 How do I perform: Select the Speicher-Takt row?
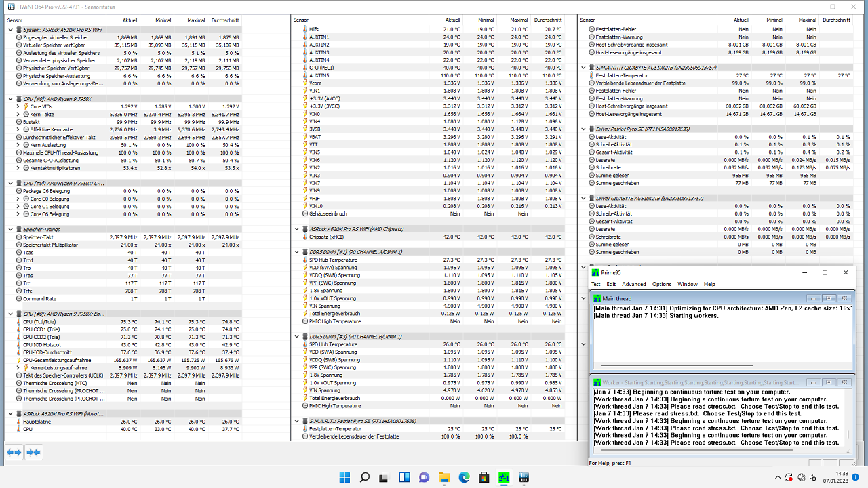pyautogui.click(x=123, y=237)
